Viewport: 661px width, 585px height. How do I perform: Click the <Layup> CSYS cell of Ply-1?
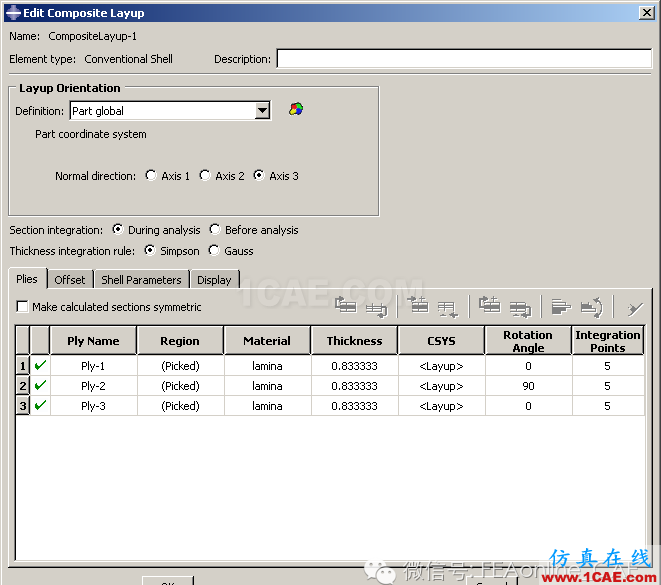tap(441, 365)
